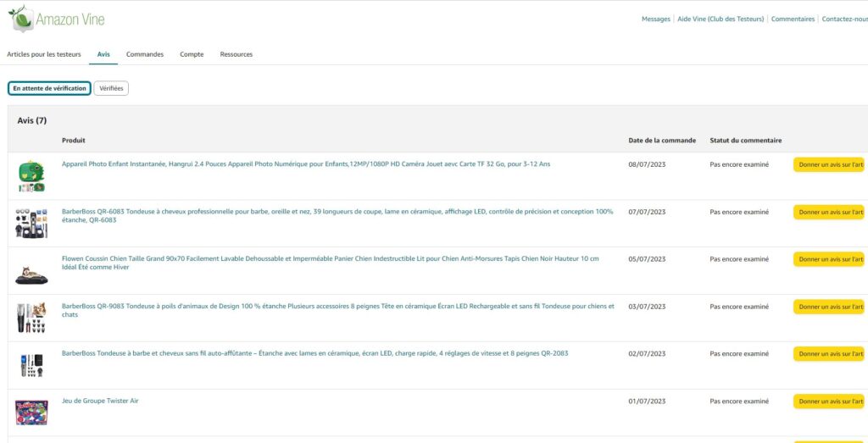Open the Compte tab
Screen dimensions: 868x443
[192, 54]
